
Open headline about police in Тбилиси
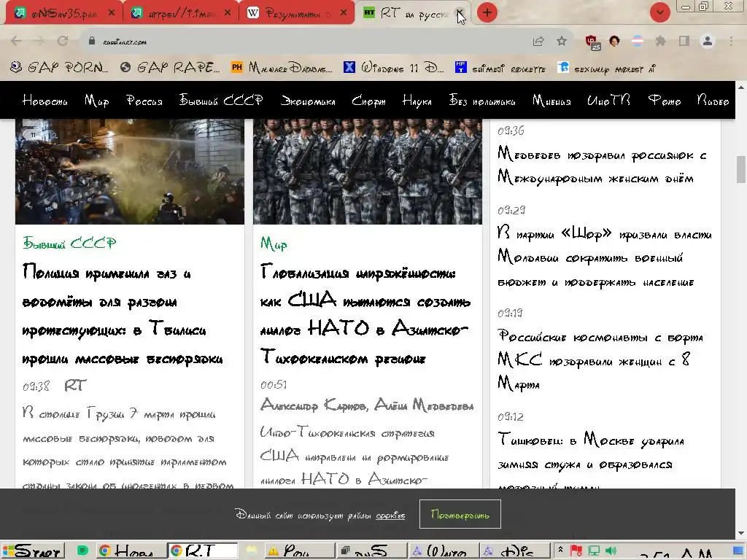123,316
